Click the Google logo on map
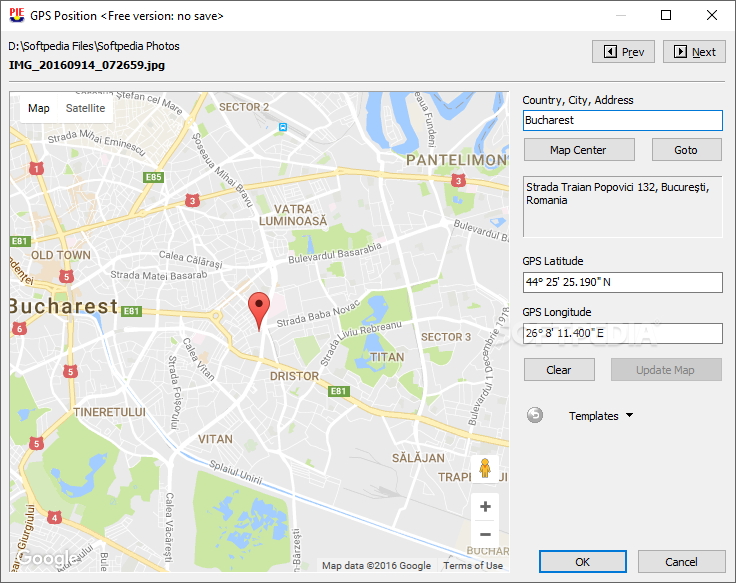The width and height of the screenshot is (736, 583). point(48,559)
